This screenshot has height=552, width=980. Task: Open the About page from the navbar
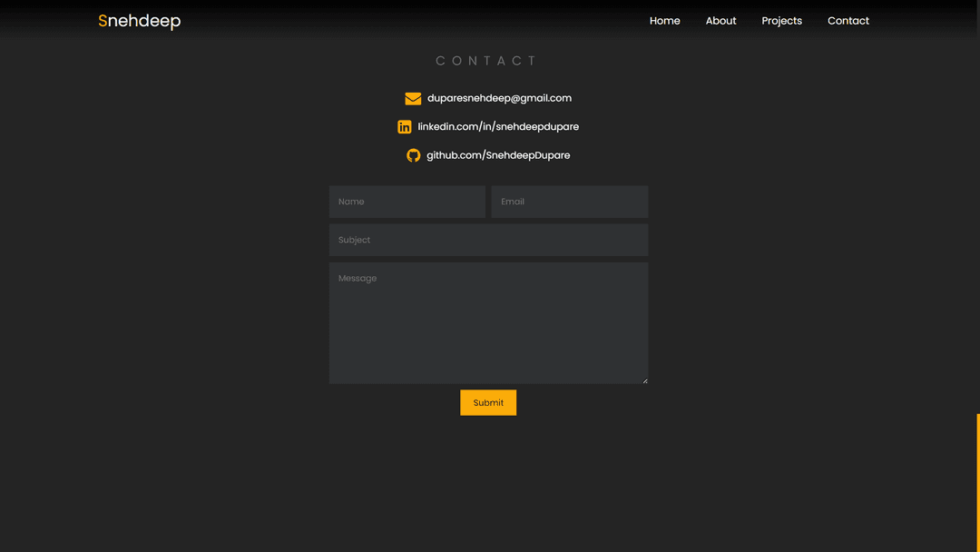(720, 20)
